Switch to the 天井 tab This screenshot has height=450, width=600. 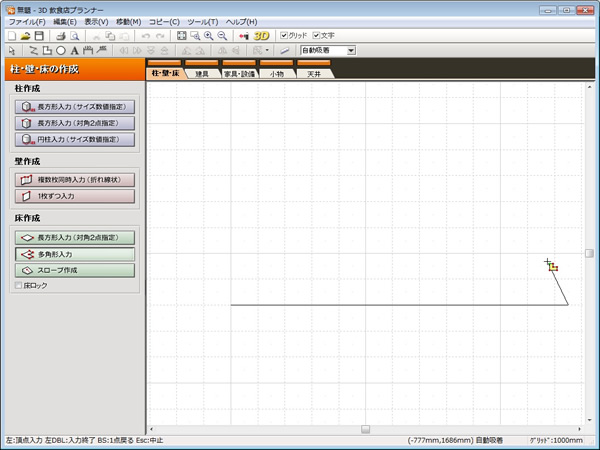coord(314,74)
